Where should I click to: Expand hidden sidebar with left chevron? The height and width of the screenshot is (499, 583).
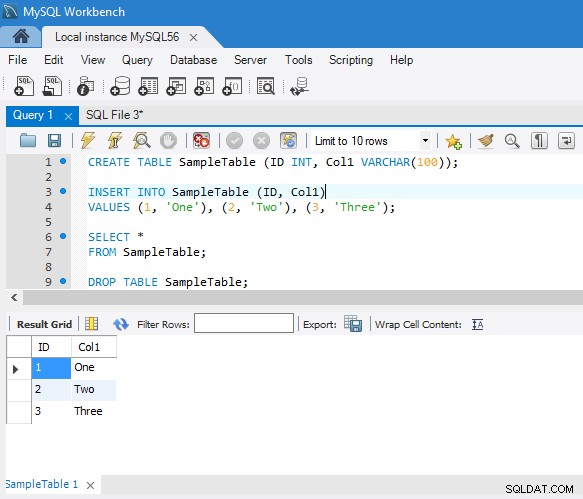[14, 297]
